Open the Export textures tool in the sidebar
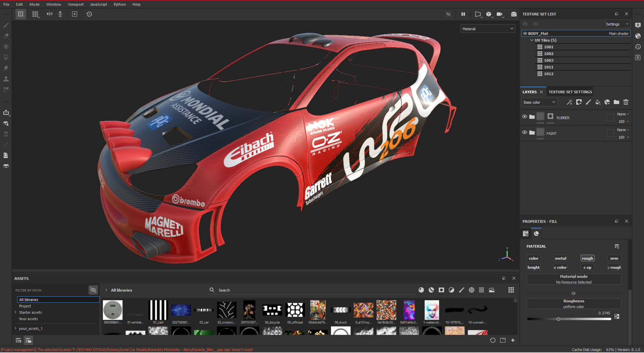The image size is (644, 353). [6, 112]
